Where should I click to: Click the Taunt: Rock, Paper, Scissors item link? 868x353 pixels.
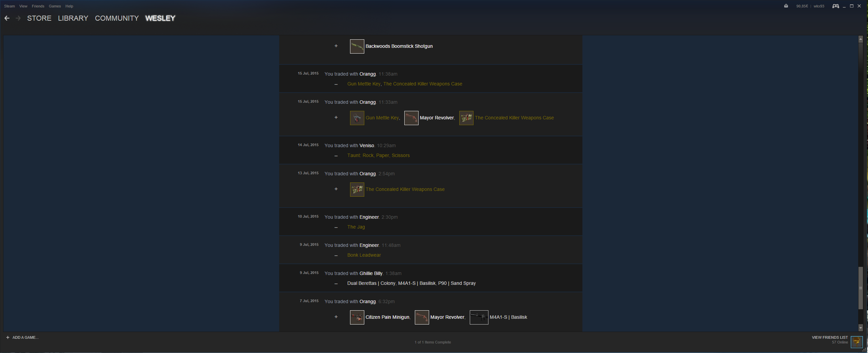point(378,155)
